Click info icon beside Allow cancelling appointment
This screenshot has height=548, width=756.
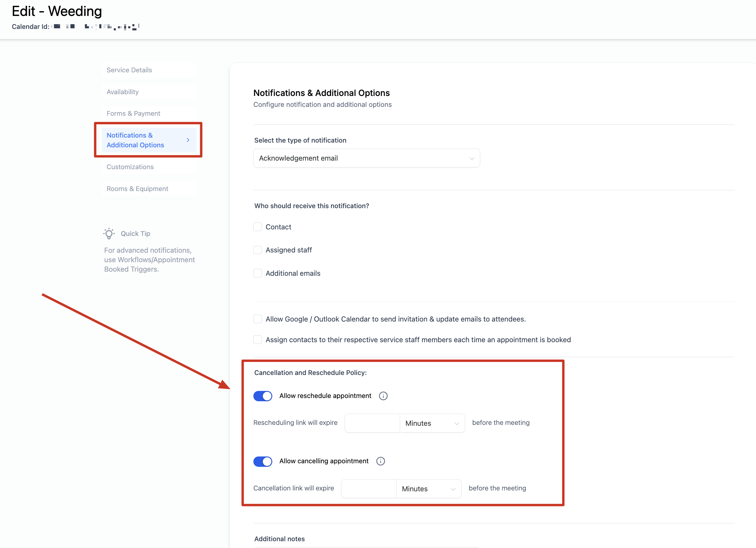coord(380,461)
